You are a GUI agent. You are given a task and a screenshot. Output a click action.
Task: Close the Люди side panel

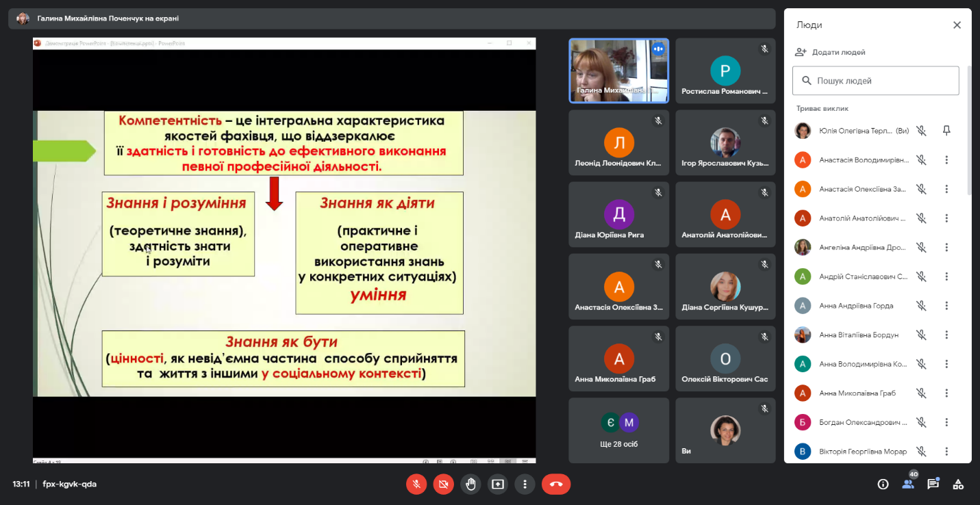pos(957,25)
